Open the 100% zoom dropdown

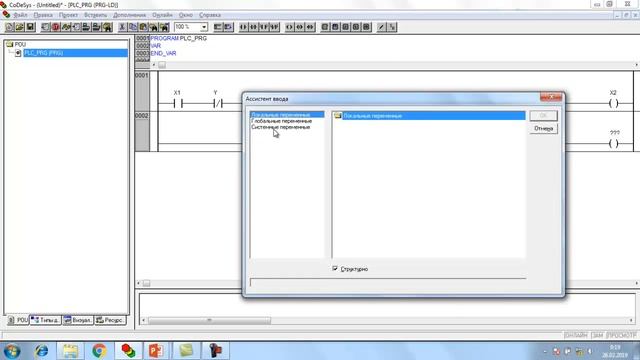204,27
